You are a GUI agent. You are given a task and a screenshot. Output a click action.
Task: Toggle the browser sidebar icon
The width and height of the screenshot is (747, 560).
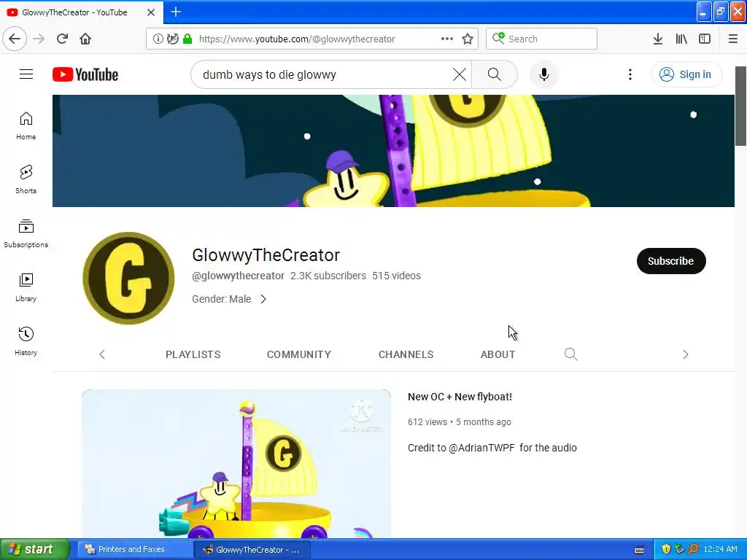click(705, 39)
